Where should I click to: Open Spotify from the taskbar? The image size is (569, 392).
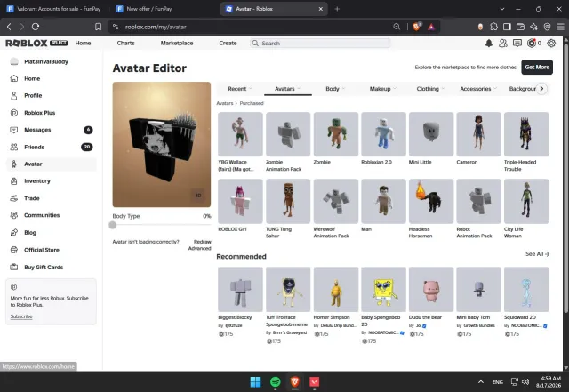click(276, 381)
